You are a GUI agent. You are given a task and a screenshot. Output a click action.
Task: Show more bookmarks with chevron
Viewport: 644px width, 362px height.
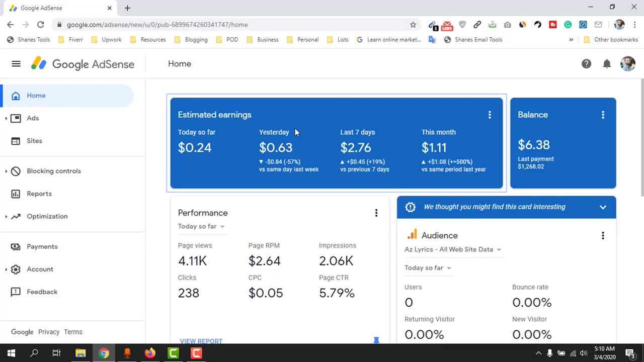(x=571, y=40)
